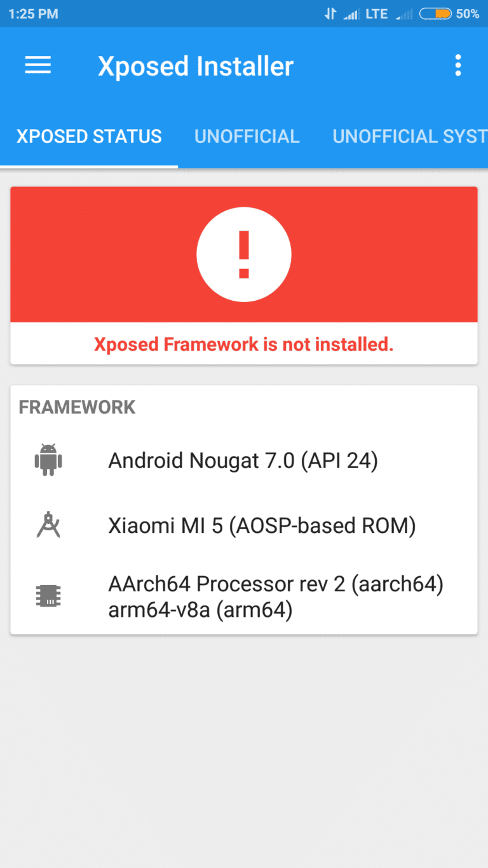
Task: Open the UNOFFICIAL SYSTEMLESS tab
Action: click(x=409, y=136)
